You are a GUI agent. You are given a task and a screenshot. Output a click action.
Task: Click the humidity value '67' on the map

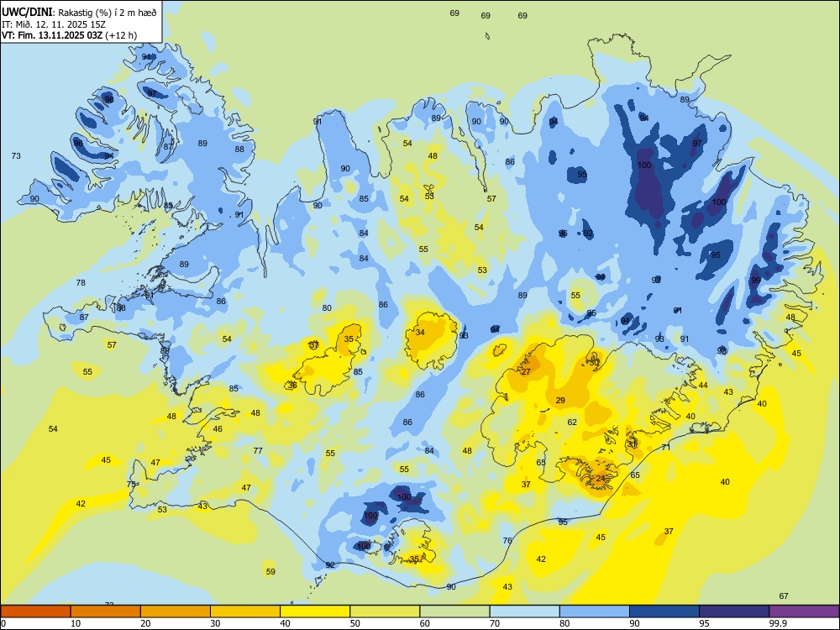click(x=784, y=596)
